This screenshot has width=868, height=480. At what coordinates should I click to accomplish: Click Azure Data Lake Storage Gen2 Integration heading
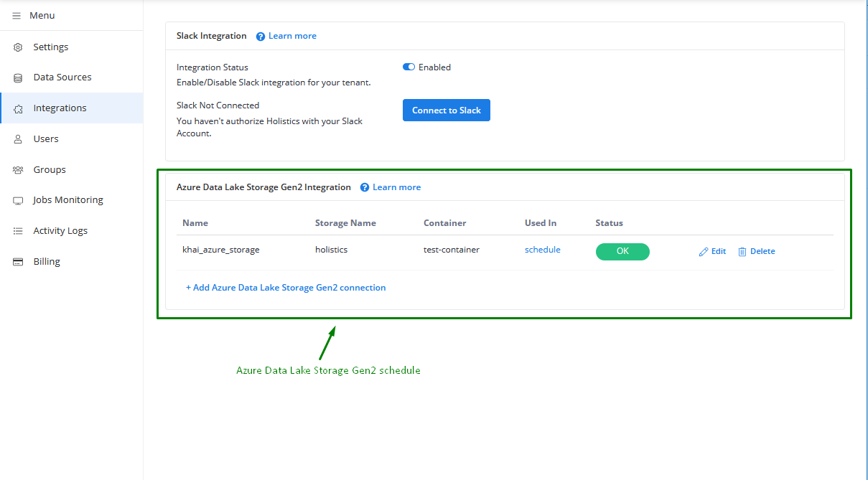click(x=263, y=187)
